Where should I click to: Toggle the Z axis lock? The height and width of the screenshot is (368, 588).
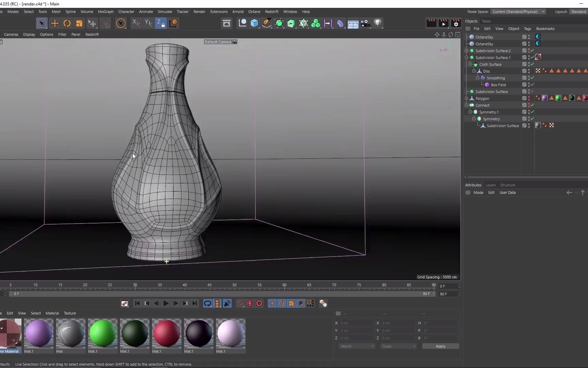[x=161, y=23]
